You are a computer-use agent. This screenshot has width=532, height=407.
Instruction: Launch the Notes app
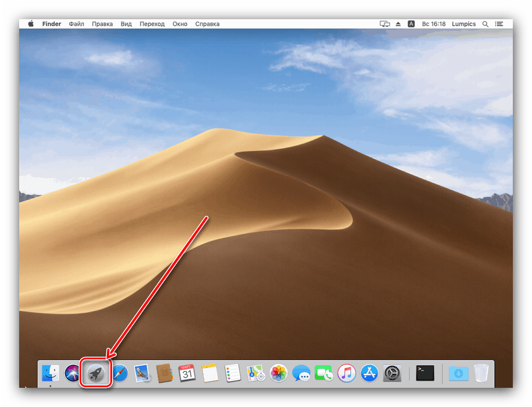[x=210, y=373]
